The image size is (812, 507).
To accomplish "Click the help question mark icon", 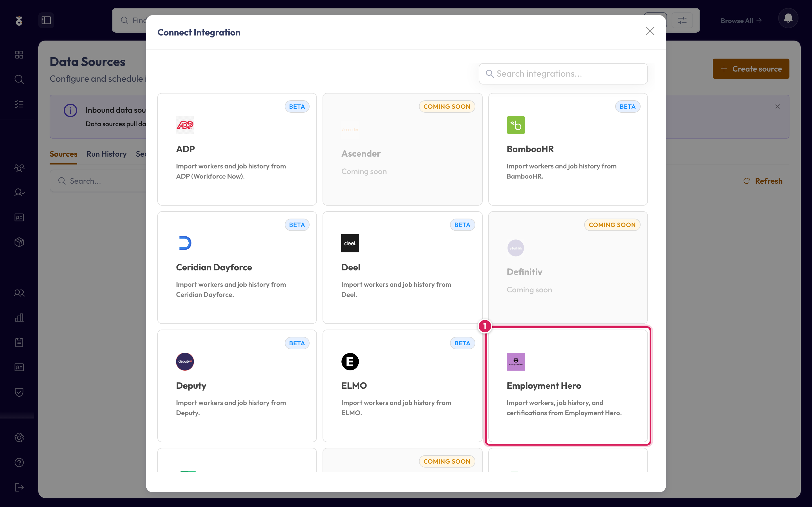I will point(19,462).
